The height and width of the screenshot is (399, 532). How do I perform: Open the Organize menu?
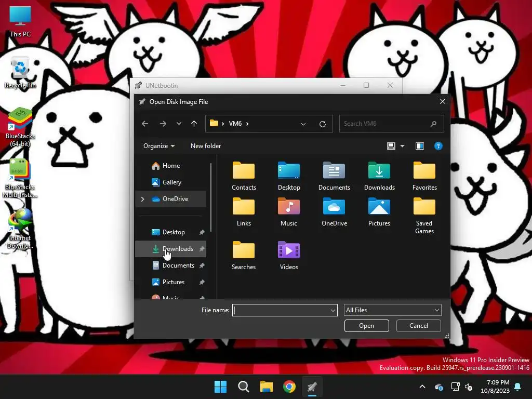click(159, 146)
